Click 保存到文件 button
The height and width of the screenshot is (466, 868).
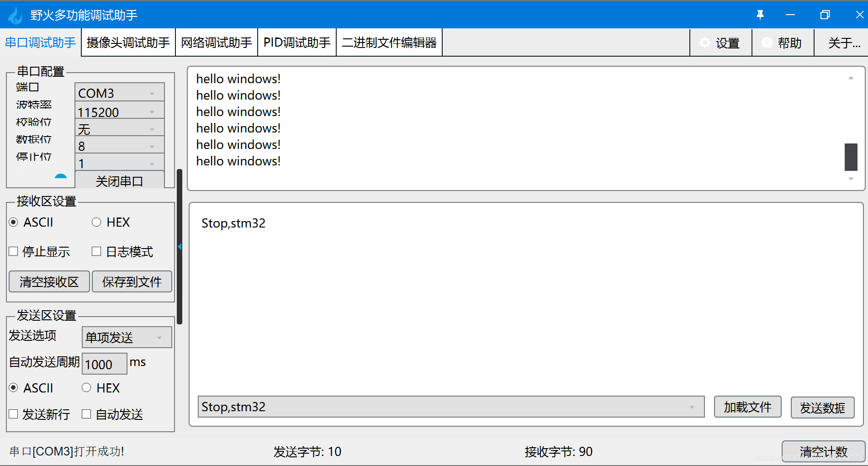coord(132,281)
